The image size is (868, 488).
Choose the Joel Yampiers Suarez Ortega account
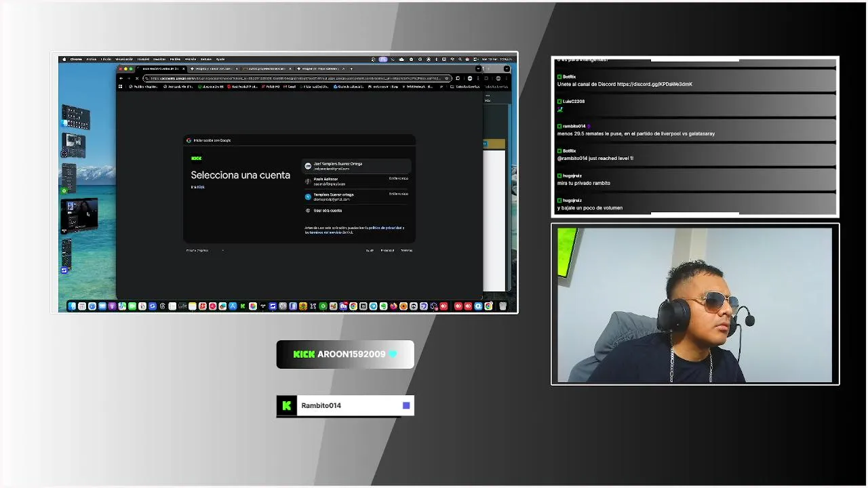[x=356, y=166]
